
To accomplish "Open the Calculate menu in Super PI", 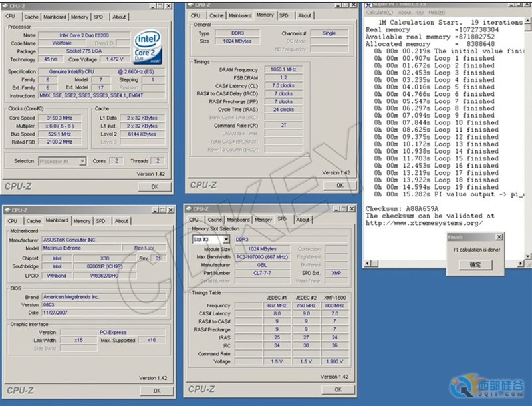I will (379, 13).
